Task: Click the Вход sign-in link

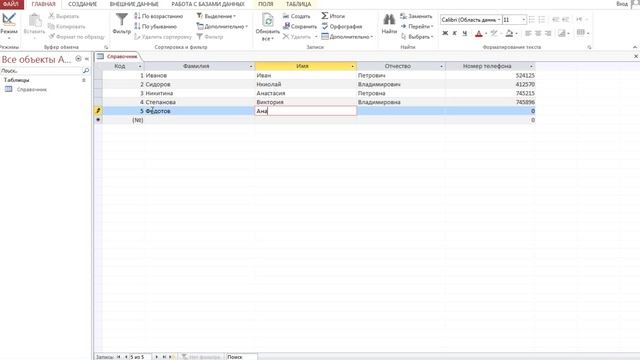Action: (622, 4)
